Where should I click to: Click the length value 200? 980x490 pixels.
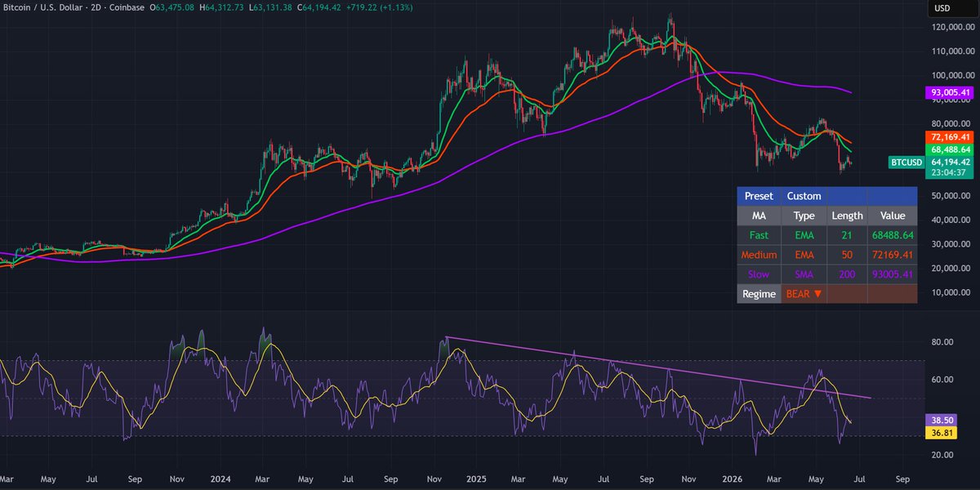click(x=847, y=274)
